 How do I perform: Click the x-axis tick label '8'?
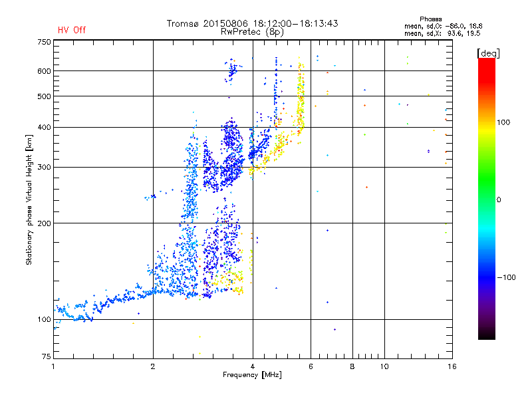tap(352, 366)
